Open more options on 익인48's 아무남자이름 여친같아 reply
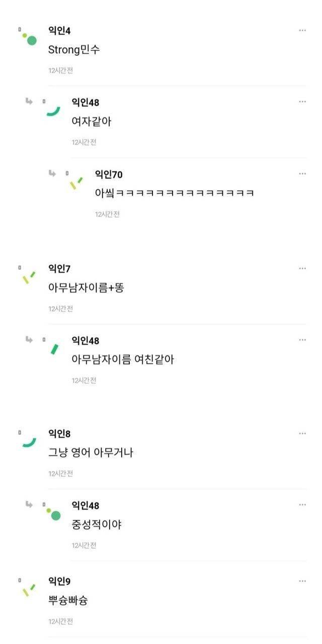The image size is (322, 644). click(302, 340)
